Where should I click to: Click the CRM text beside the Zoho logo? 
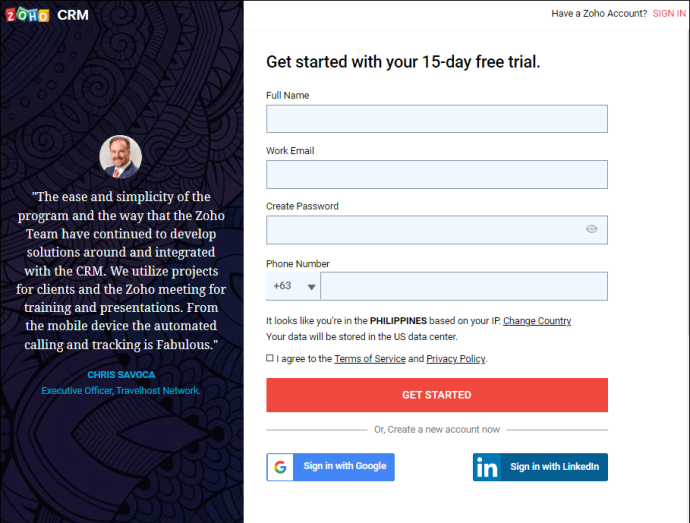pos(73,15)
